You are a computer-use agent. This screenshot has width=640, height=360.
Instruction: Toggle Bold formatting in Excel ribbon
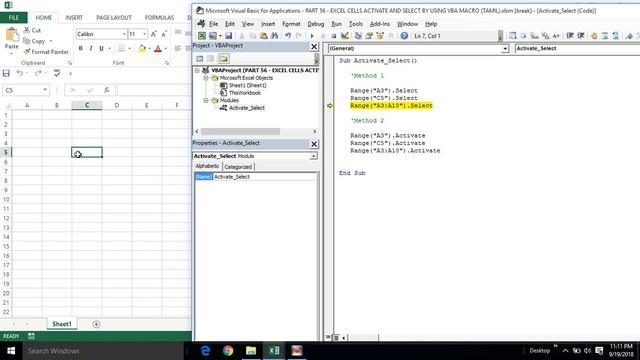click(x=80, y=49)
